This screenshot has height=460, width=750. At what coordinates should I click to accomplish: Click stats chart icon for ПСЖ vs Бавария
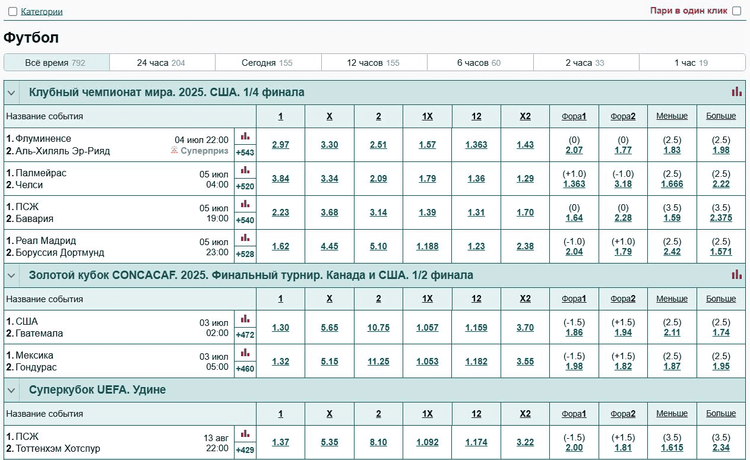point(245,205)
